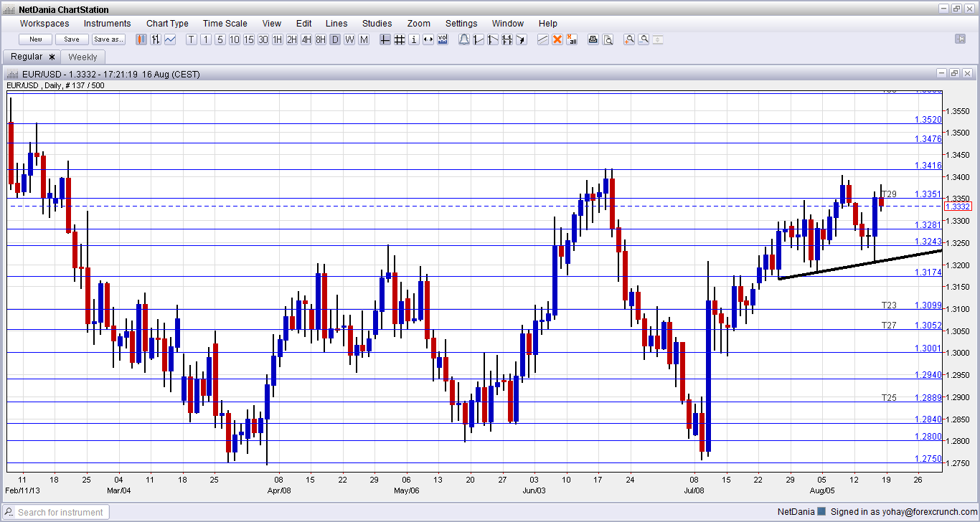Click the double-bar line tool icon

tap(507, 39)
